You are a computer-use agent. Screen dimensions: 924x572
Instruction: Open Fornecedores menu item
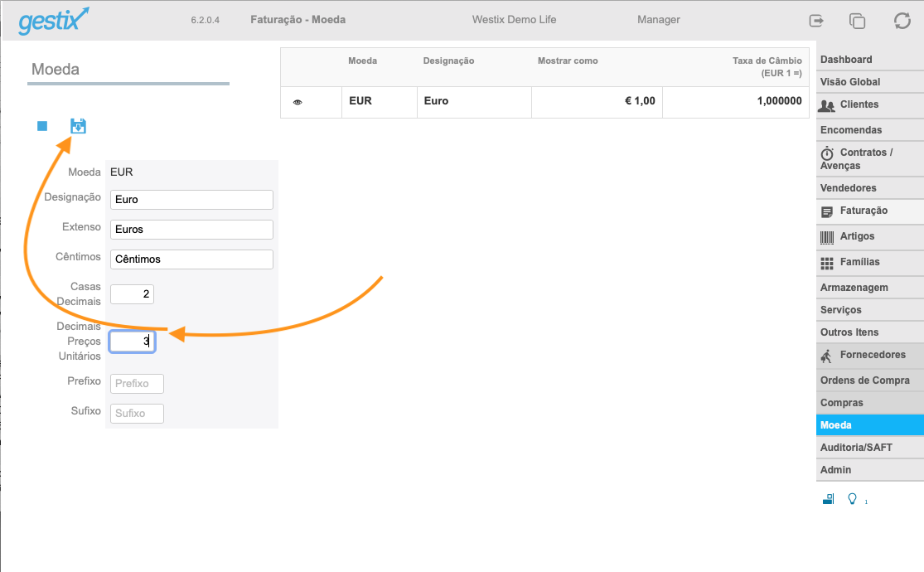pos(870,356)
